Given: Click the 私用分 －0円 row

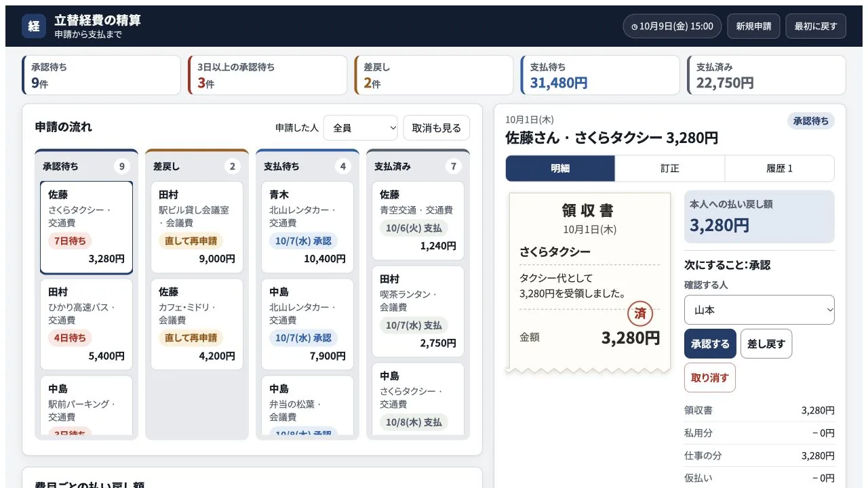Looking at the screenshot, I should (x=759, y=433).
